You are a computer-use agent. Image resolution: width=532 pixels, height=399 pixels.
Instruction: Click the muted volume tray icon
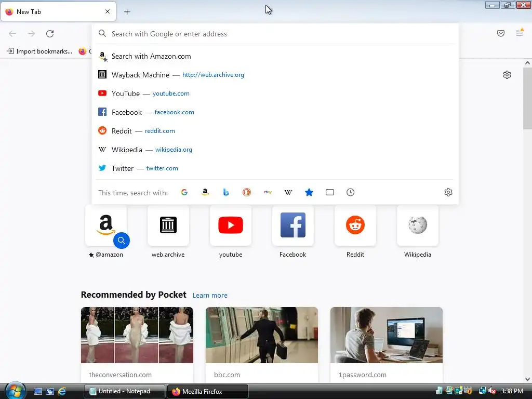492,391
